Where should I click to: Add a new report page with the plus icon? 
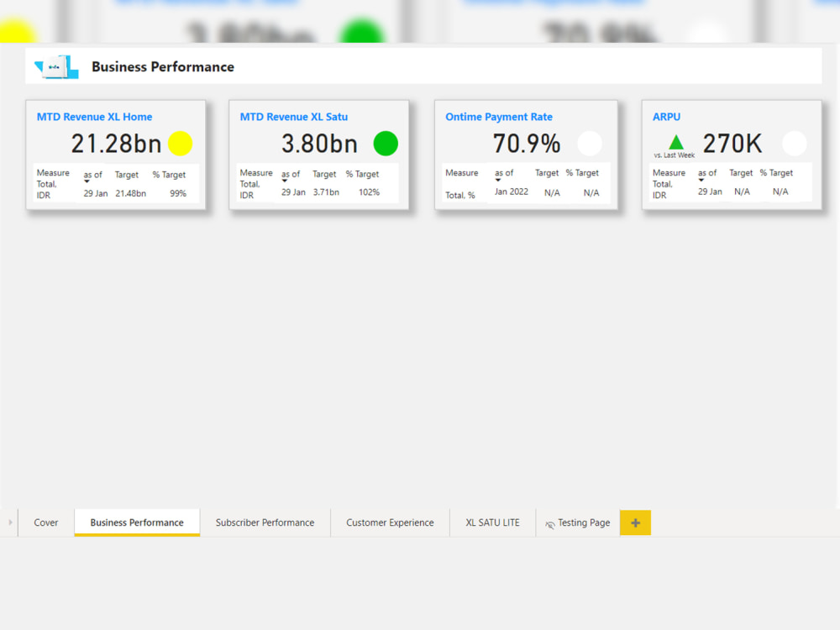pos(635,522)
